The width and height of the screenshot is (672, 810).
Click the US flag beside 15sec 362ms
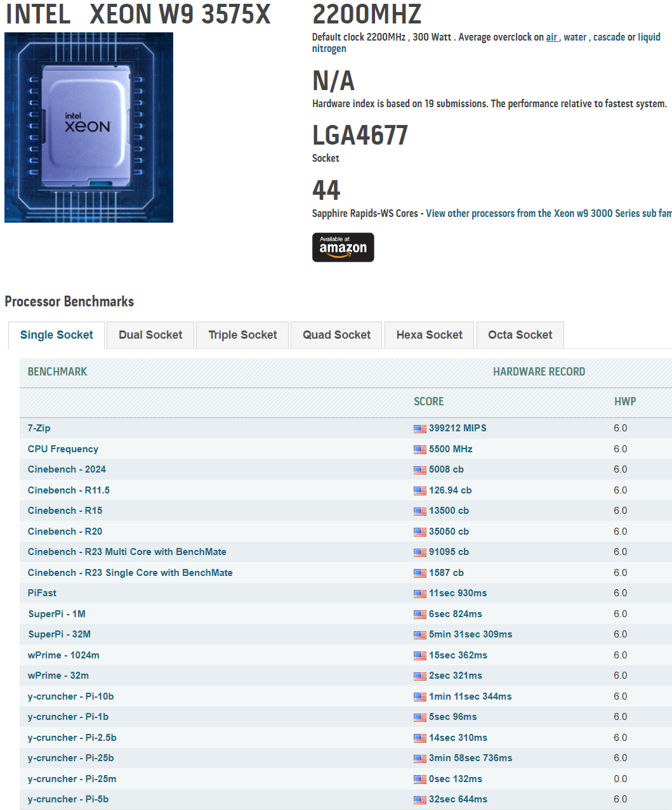pyautogui.click(x=420, y=656)
